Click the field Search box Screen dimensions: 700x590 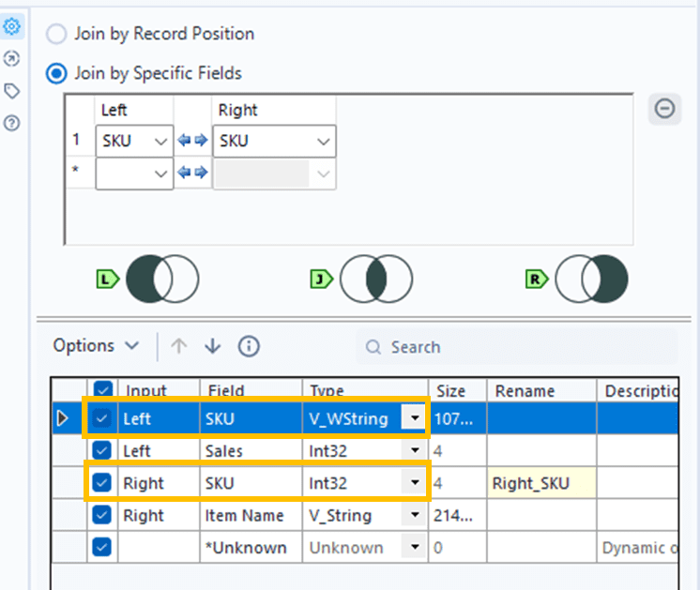(x=516, y=347)
